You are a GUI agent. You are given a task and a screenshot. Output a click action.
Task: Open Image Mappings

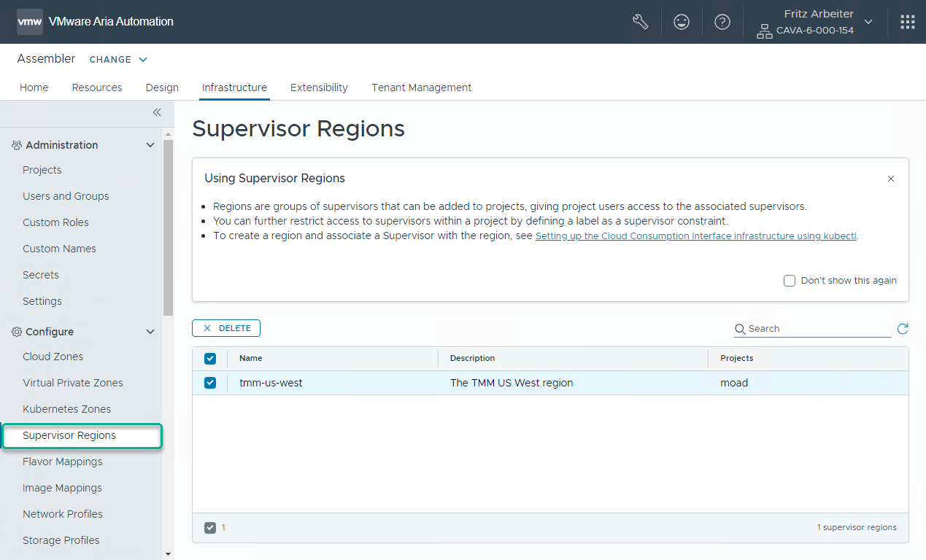click(x=62, y=488)
